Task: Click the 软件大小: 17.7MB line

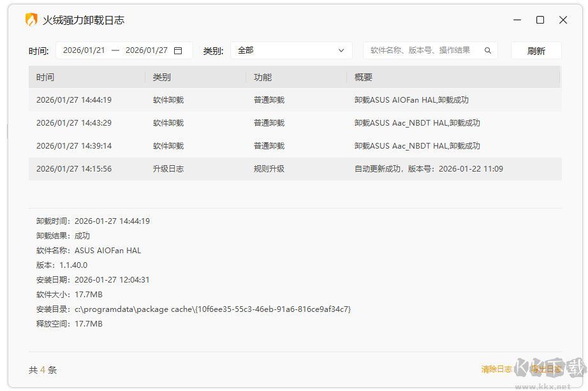Action: pyautogui.click(x=70, y=294)
